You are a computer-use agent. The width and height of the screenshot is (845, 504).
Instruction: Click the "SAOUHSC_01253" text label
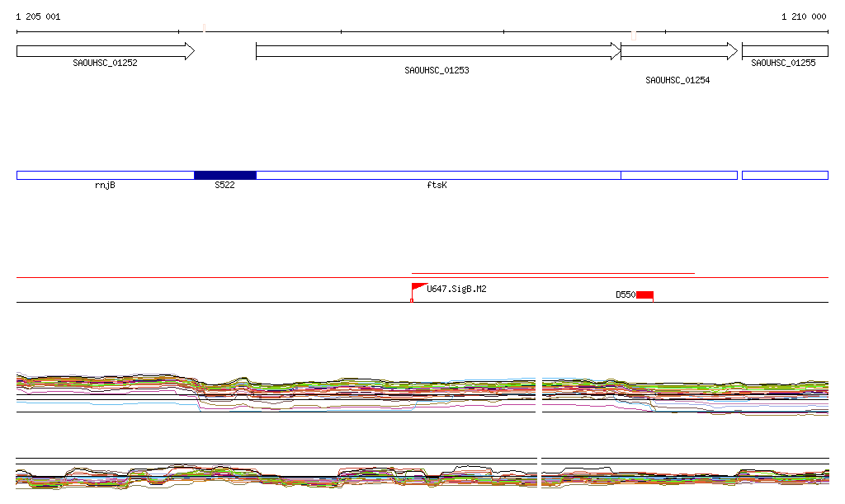(x=437, y=71)
